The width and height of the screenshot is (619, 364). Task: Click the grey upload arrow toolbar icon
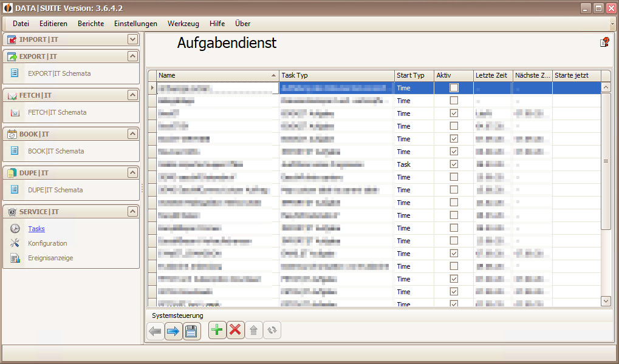click(x=253, y=330)
